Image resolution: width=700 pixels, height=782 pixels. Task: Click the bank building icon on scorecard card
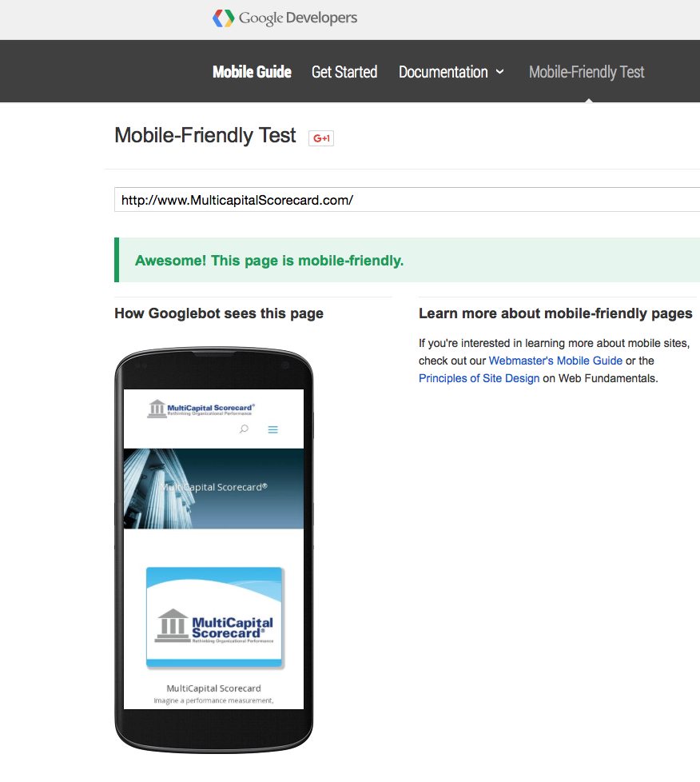point(172,625)
